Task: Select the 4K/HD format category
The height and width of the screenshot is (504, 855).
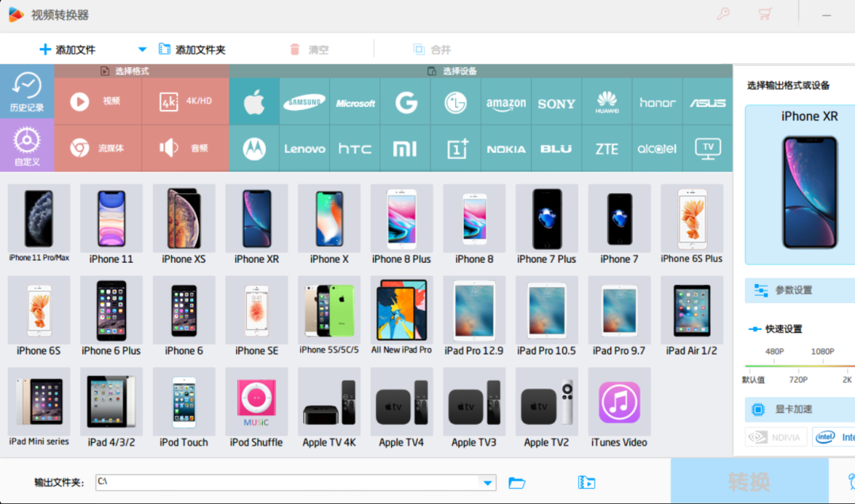Action: pyautogui.click(x=185, y=101)
